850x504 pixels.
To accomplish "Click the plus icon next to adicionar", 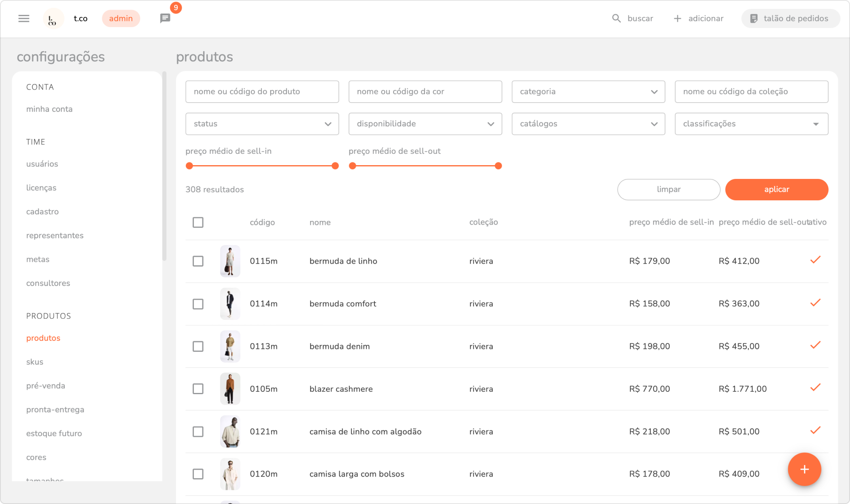I will [x=677, y=19].
